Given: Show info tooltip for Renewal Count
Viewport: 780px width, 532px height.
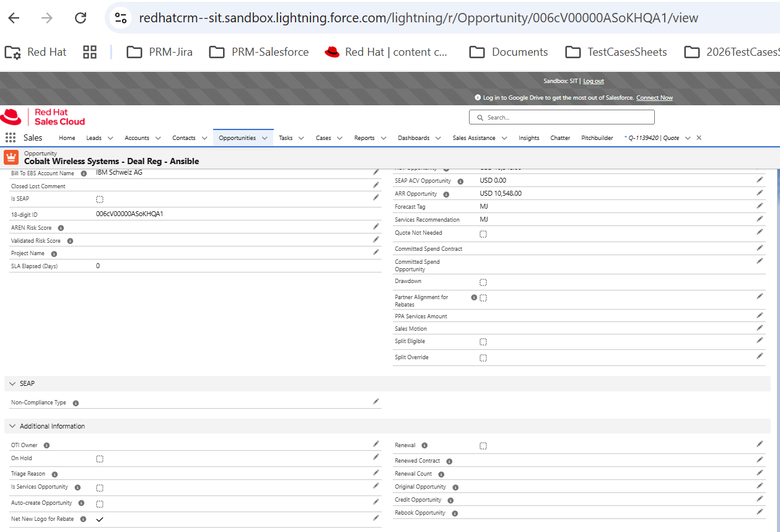Looking at the screenshot, I should pyautogui.click(x=442, y=474).
